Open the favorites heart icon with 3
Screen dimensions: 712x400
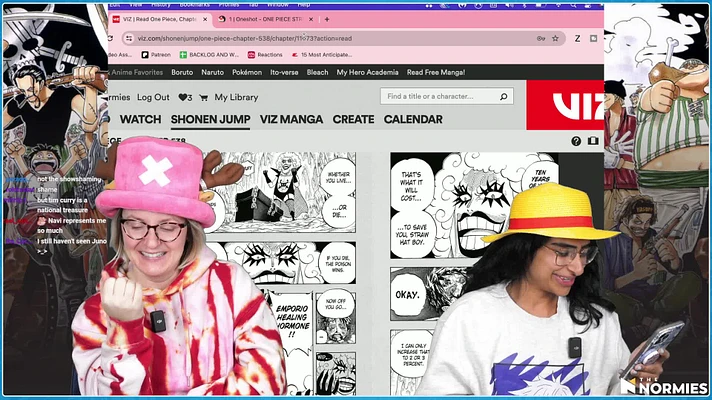[x=185, y=97]
